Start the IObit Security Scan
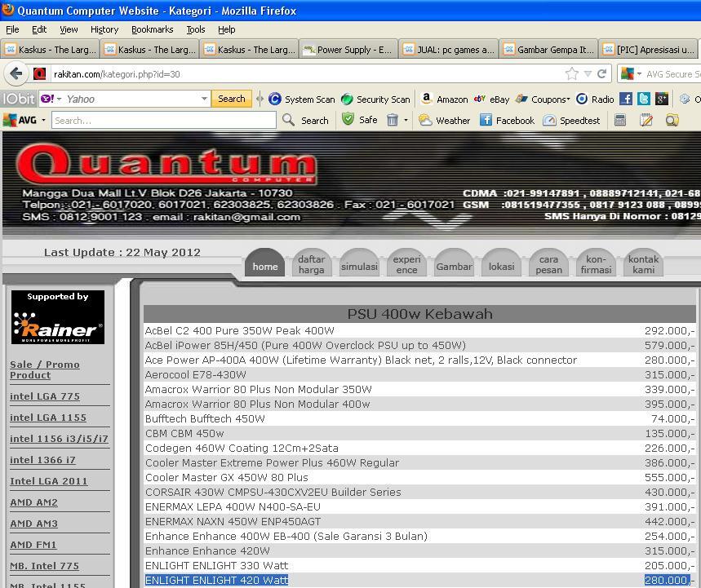The width and height of the screenshot is (701, 588). 375,99
